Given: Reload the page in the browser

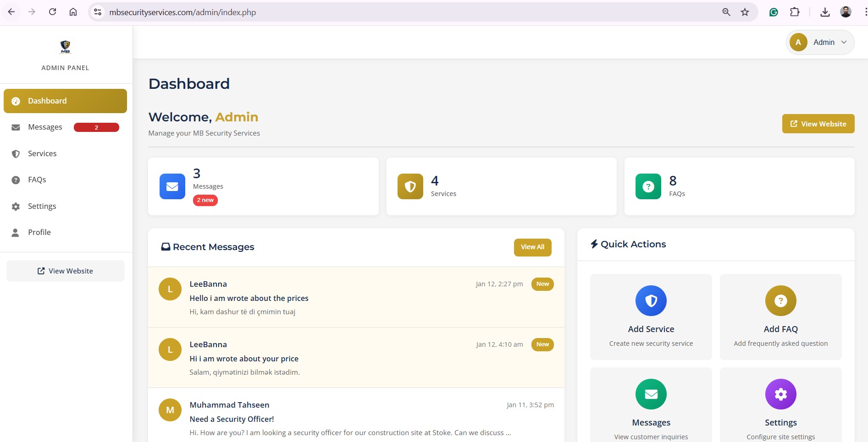Looking at the screenshot, I should [x=52, y=12].
